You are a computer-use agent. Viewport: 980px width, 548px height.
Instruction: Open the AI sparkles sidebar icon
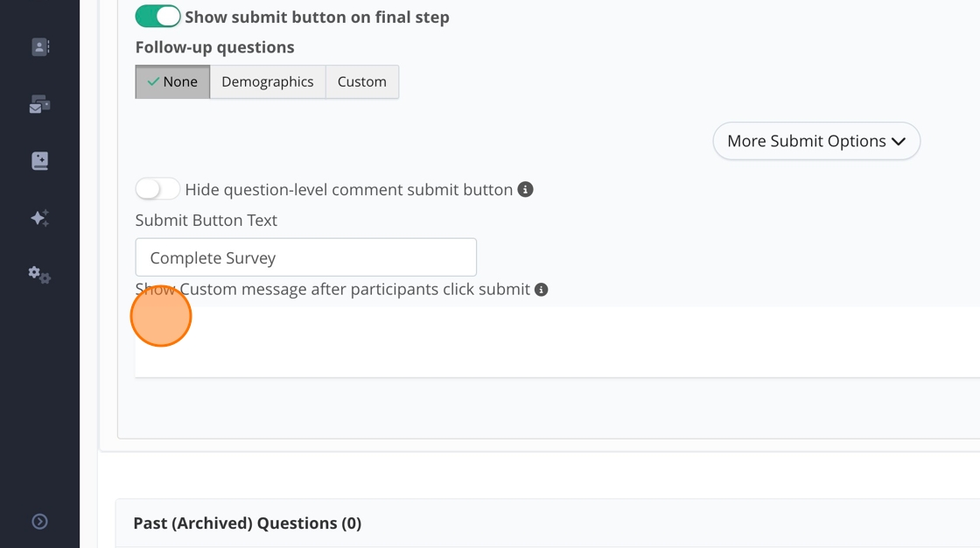[40, 218]
